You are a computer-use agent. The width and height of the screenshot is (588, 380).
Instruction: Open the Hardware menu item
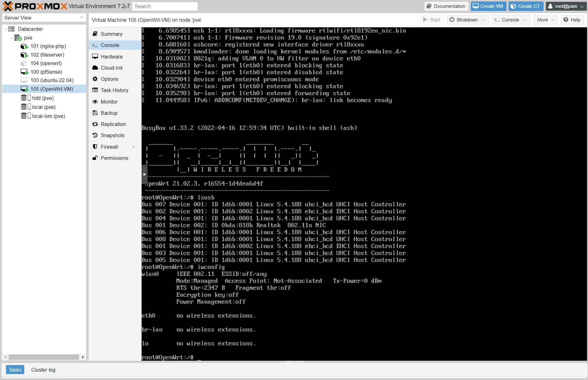[111, 57]
